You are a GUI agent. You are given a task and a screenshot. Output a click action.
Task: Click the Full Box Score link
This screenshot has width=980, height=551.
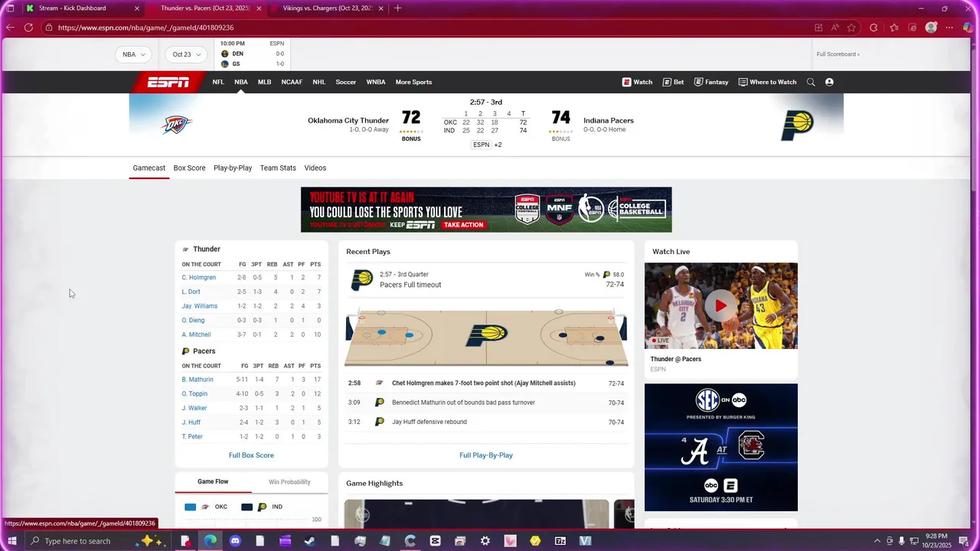click(251, 455)
